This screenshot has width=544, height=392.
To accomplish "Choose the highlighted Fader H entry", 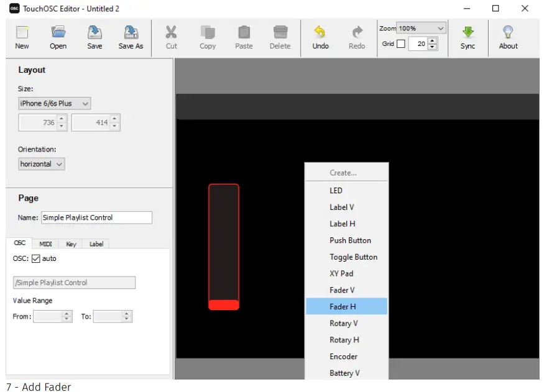I will [x=346, y=306].
